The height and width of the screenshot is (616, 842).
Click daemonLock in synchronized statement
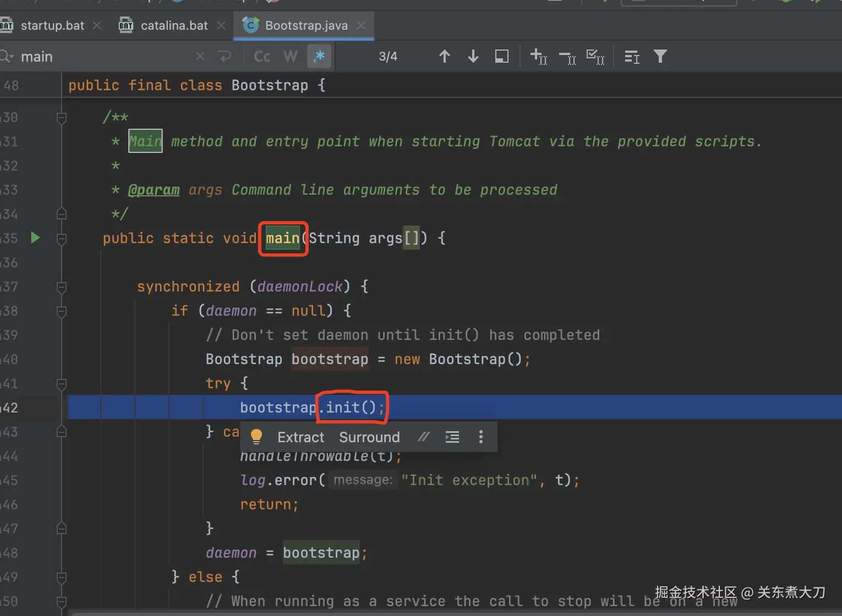pyautogui.click(x=300, y=287)
